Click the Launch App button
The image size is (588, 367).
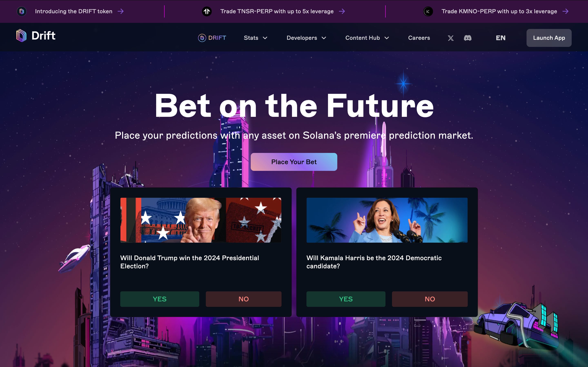(x=549, y=38)
